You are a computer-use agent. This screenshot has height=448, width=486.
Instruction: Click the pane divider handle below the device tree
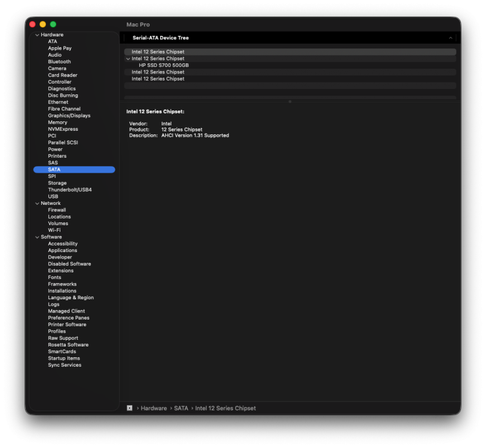(290, 102)
